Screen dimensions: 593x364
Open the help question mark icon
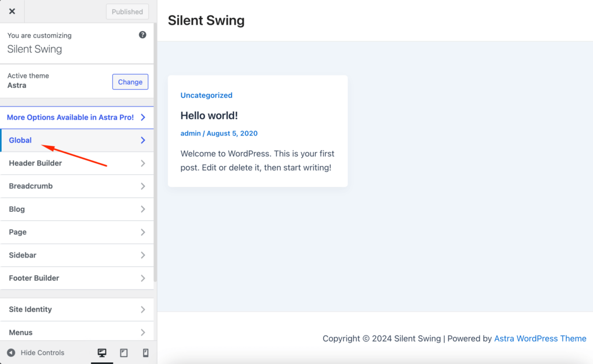(142, 35)
